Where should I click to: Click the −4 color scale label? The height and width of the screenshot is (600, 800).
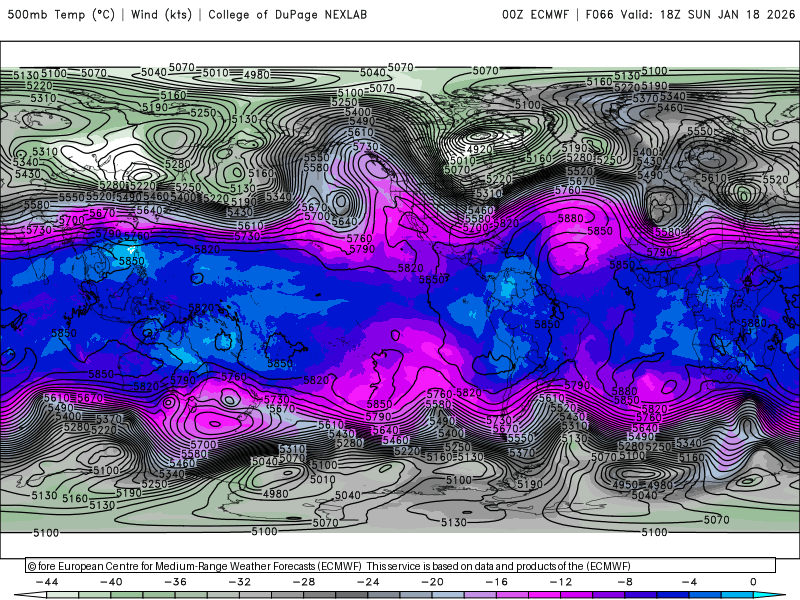click(x=689, y=582)
